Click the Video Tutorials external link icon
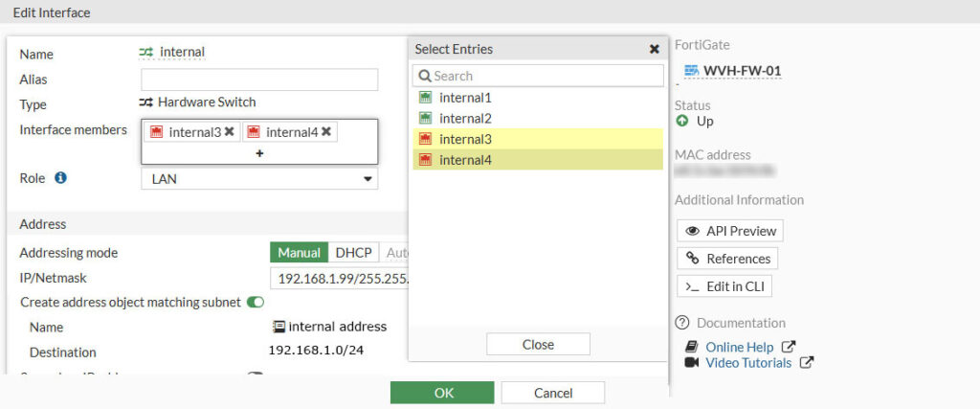 (x=807, y=363)
